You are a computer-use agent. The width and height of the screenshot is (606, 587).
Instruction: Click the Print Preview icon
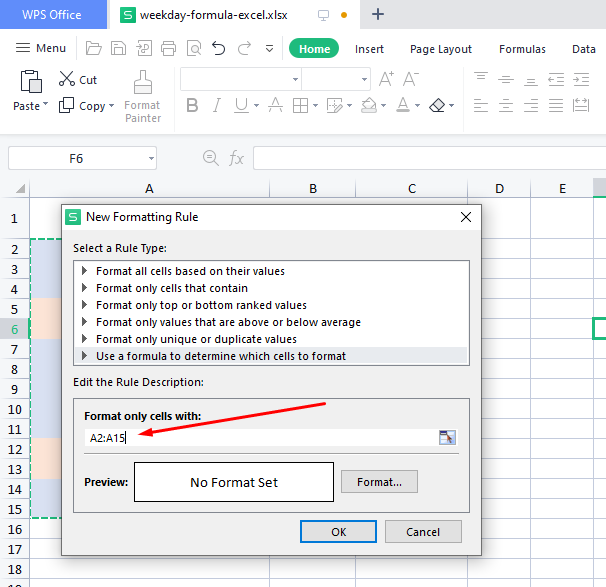pyautogui.click(x=194, y=49)
